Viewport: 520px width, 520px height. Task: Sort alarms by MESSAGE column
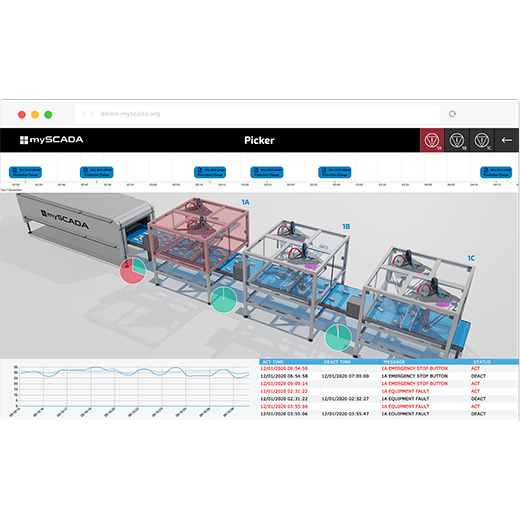point(394,362)
